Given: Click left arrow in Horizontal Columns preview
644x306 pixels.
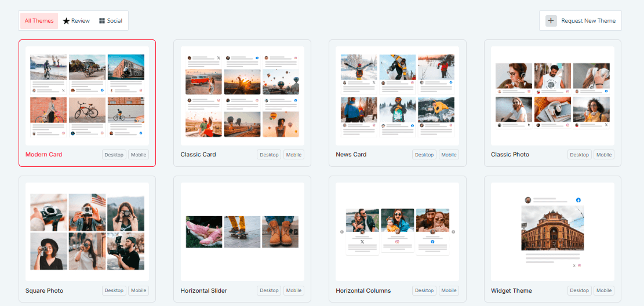Looking at the screenshot, I should point(342,232).
